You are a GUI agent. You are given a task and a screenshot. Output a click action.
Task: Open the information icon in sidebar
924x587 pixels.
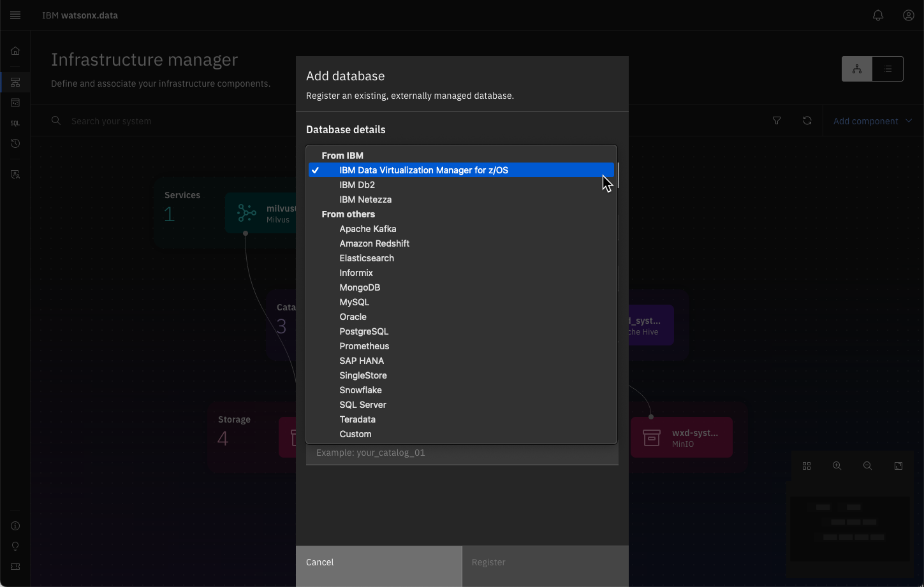click(x=15, y=526)
